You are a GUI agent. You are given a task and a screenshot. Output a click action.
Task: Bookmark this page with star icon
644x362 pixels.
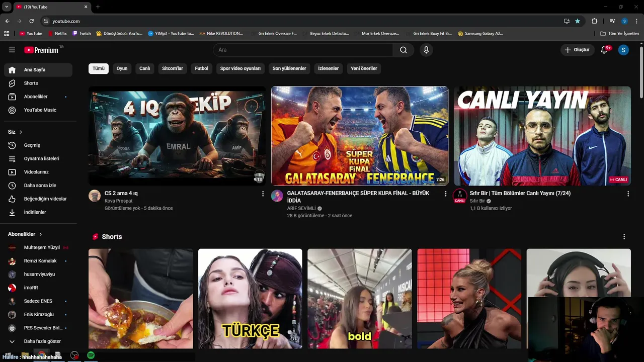(578, 21)
